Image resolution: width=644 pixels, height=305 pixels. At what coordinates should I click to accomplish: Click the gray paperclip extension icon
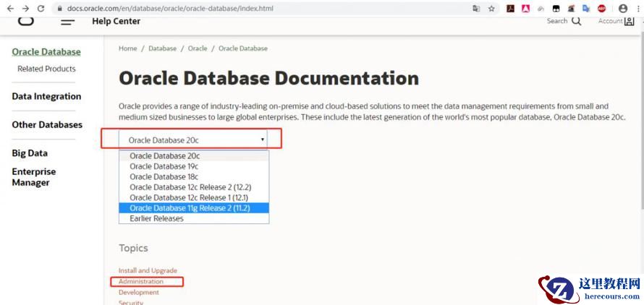coord(541,9)
